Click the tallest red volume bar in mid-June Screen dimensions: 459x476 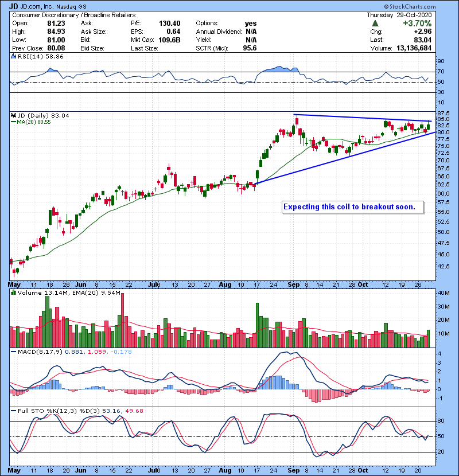tap(122, 320)
